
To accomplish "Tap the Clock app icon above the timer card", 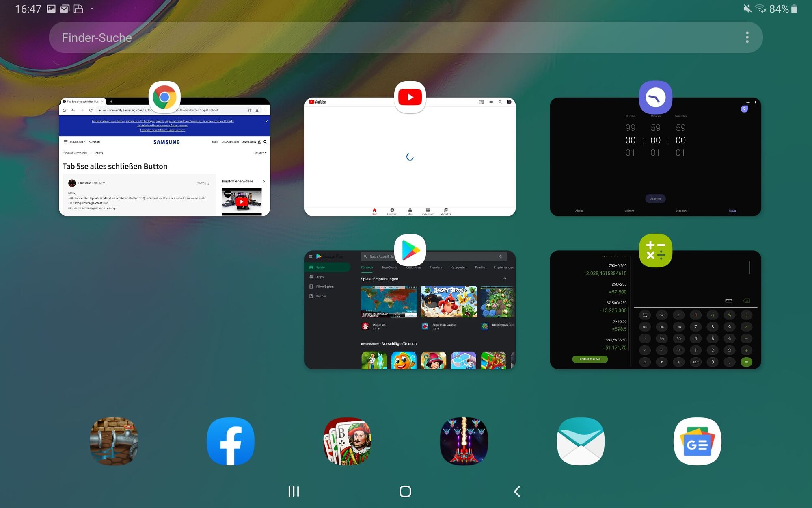I will click(655, 97).
